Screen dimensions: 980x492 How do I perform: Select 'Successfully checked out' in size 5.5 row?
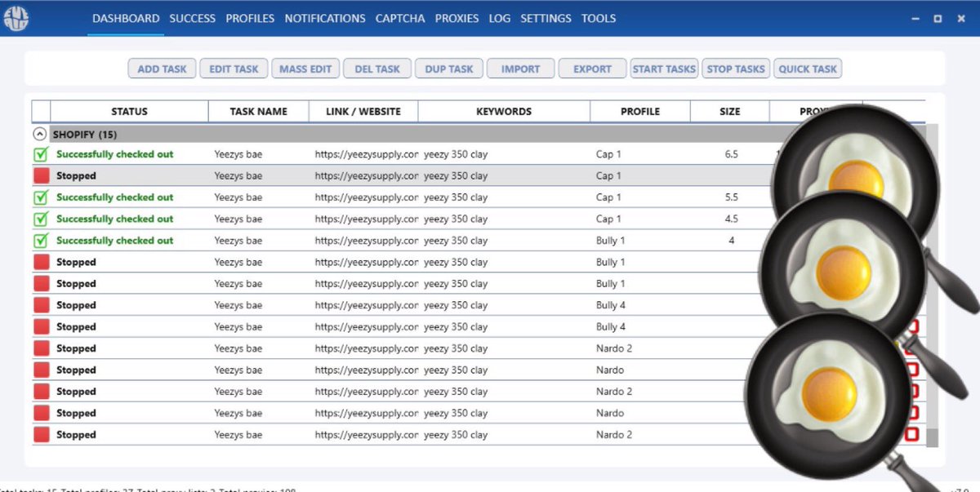[x=115, y=197]
